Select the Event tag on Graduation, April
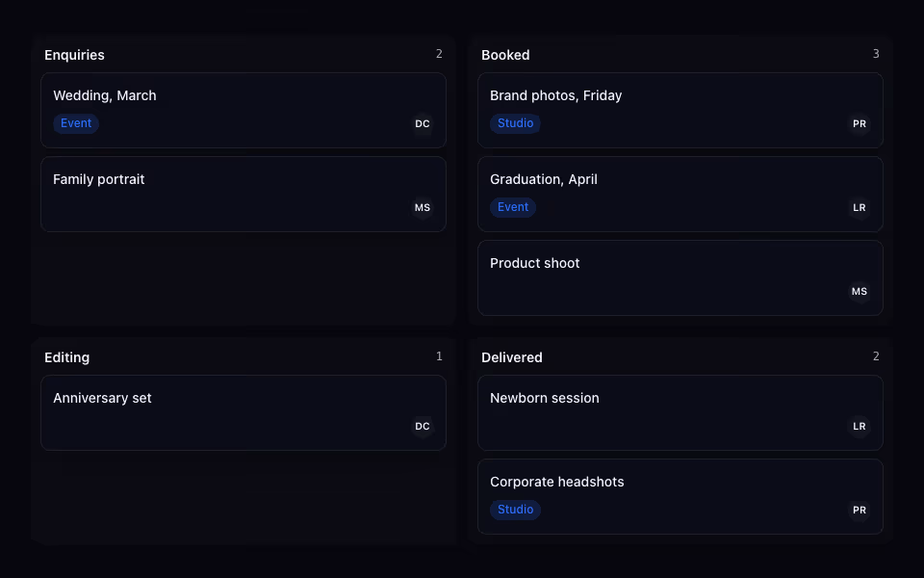 point(513,207)
